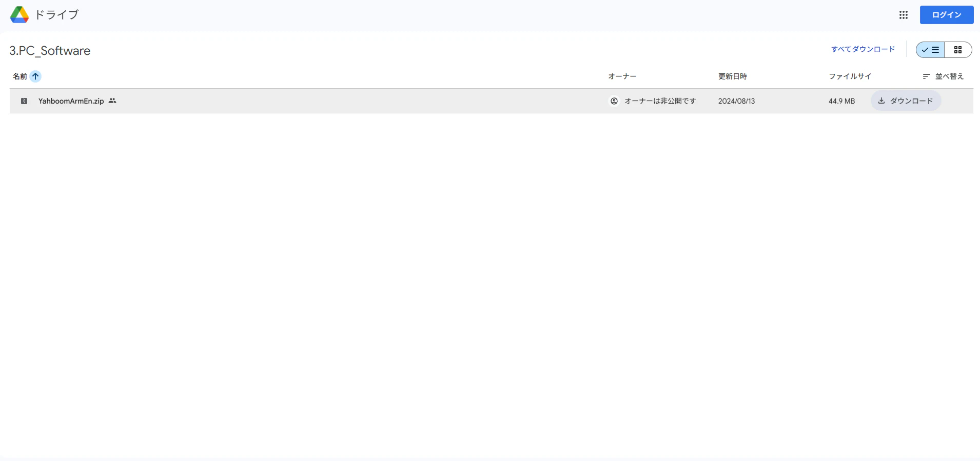Click the 44.9 MB file size value
Image resolution: width=980 pixels, height=461 pixels.
(x=842, y=101)
